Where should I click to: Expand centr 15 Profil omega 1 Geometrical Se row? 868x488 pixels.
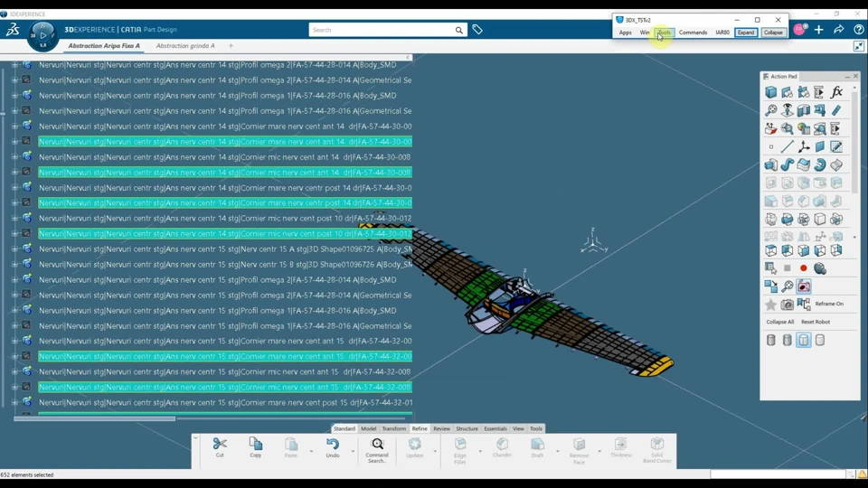click(x=15, y=326)
